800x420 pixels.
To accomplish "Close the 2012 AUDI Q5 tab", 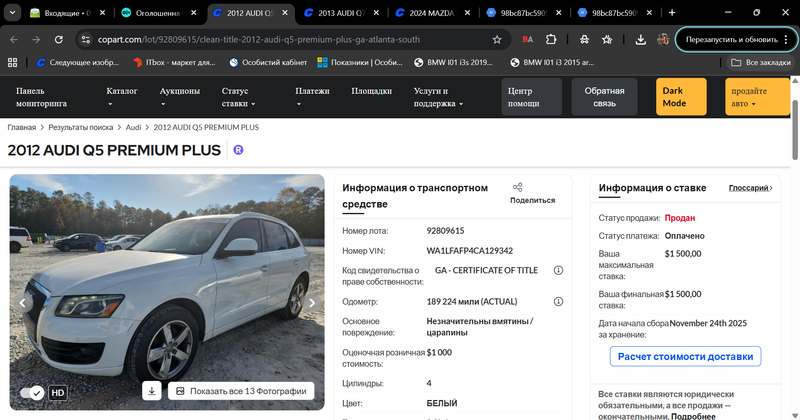I will click(285, 13).
